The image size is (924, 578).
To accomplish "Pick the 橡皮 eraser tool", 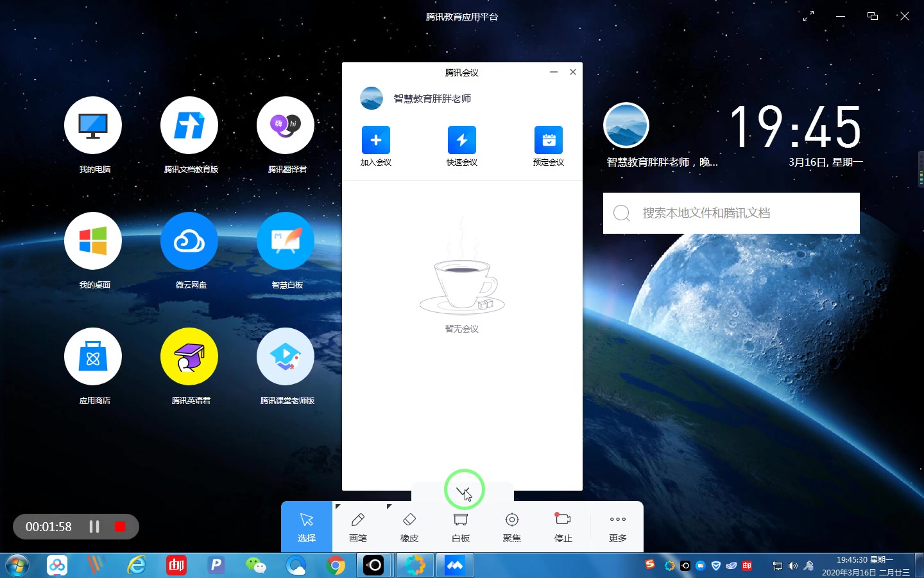I will pos(409,527).
